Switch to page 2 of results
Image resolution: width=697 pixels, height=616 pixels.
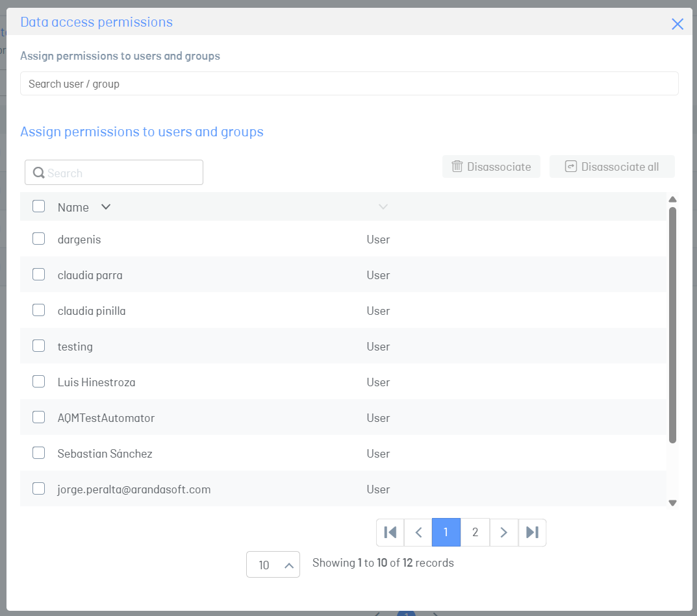(x=475, y=532)
